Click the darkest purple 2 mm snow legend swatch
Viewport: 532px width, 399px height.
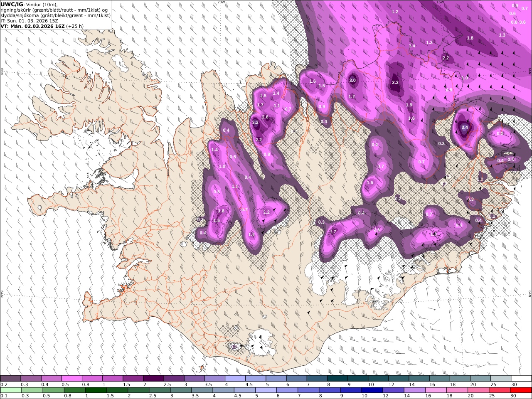point(153,379)
